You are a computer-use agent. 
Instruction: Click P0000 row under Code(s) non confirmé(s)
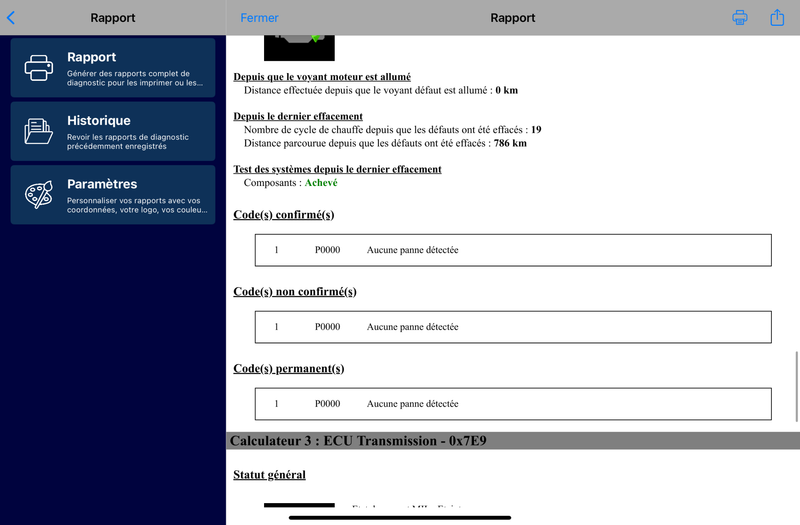[513, 327]
